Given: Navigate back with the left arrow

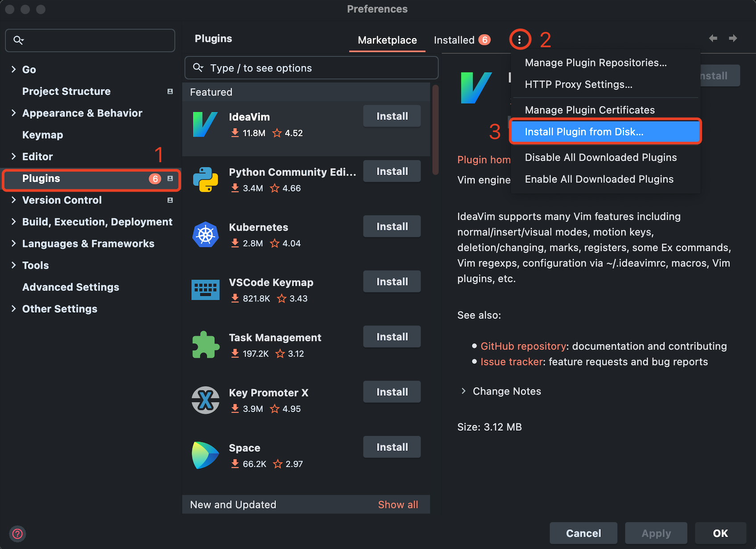Looking at the screenshot, I should pos(713,38).
